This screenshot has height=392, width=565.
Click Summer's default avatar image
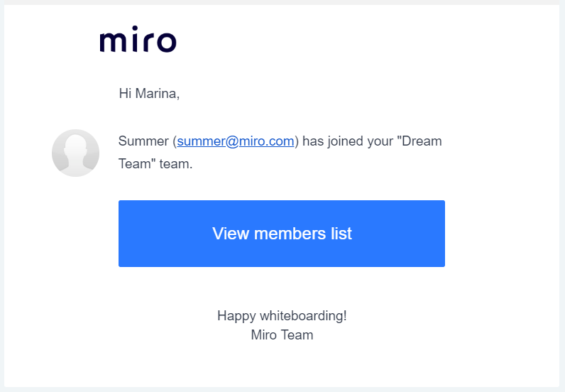pos(75,153)
